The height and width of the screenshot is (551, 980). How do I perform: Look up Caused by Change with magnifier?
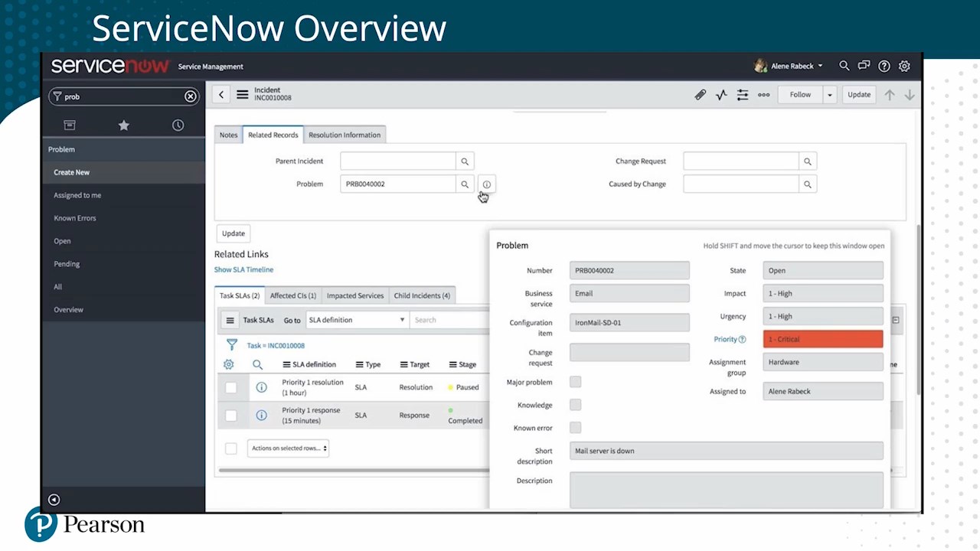click(807, 184)
